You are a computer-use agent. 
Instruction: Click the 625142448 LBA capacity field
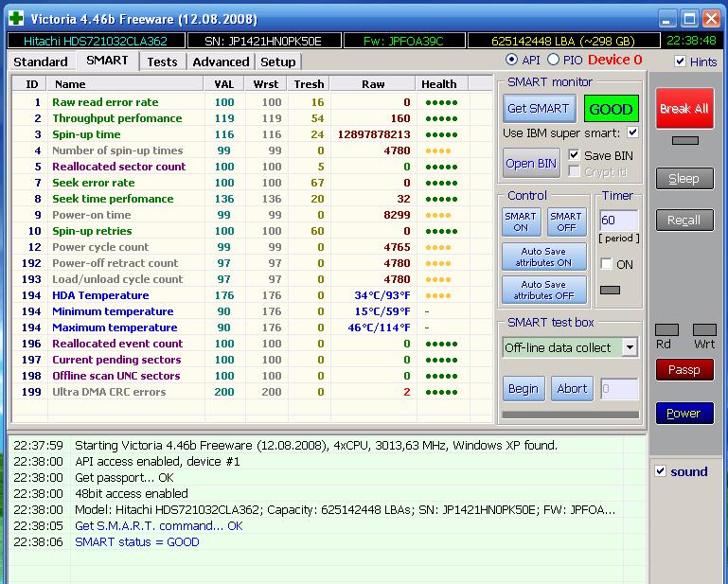click(x=563, y=41)
